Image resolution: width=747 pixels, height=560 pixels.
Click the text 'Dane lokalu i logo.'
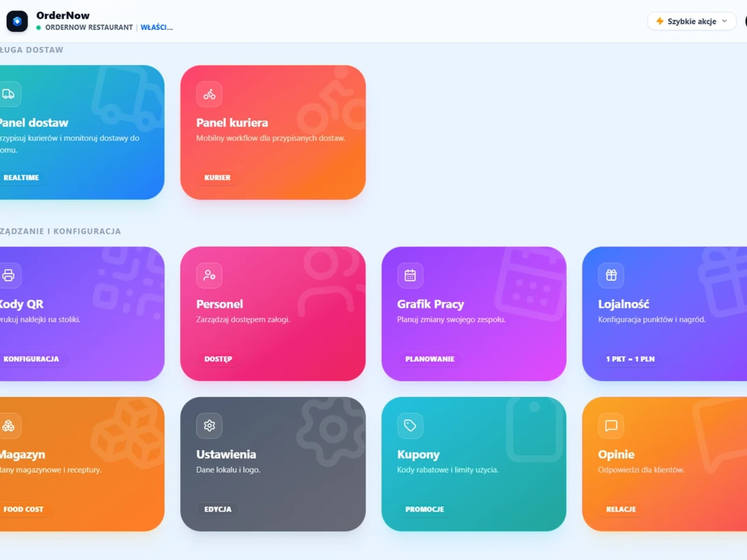pyautogui.click(x=228, y=470)
